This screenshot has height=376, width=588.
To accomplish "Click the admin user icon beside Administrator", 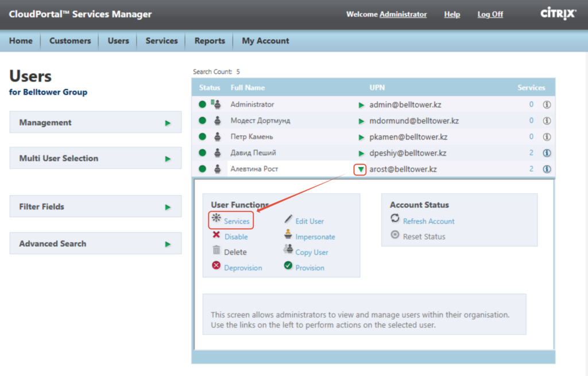I will click(x=216, y=104).
